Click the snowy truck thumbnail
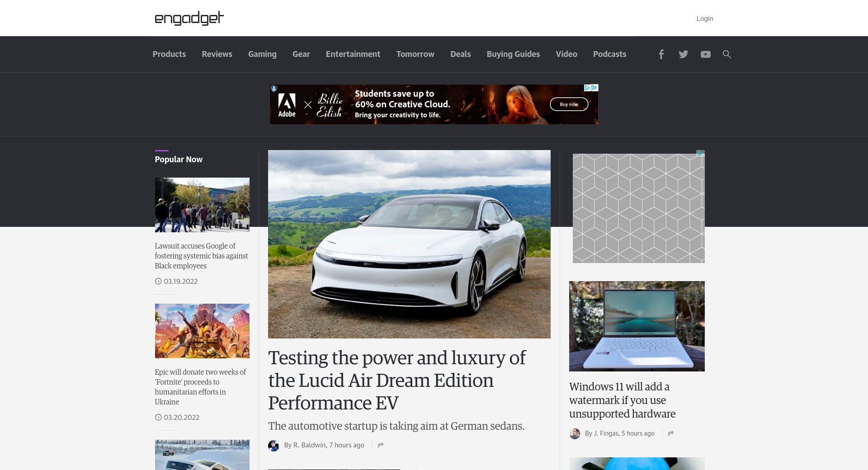The width and height of the screenshot is (868, 470). [x=202, y=455]
